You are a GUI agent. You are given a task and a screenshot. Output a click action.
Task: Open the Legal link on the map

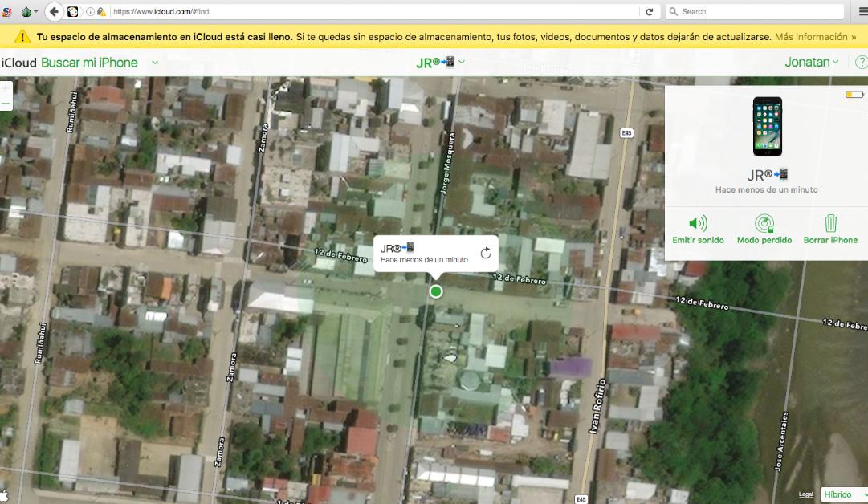coord(805,494)
